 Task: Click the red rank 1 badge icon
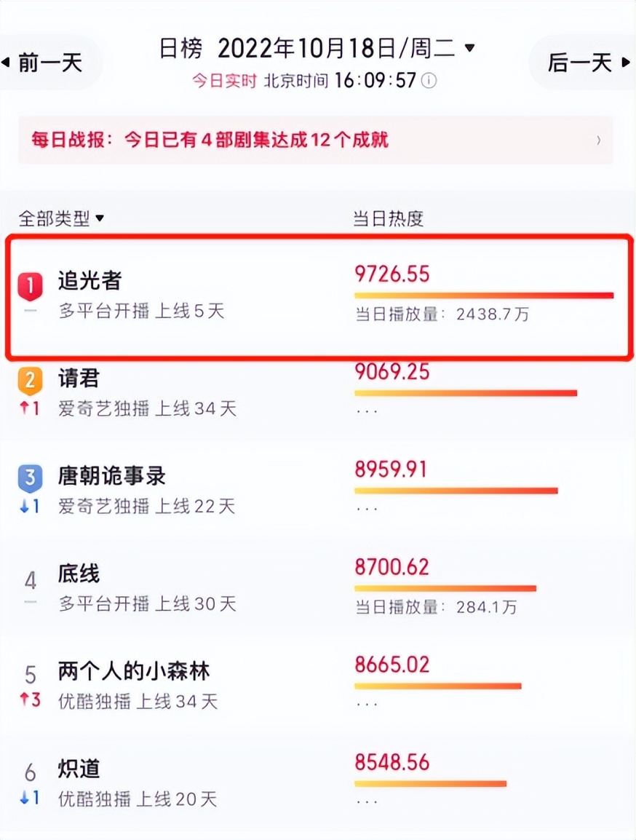point(30,285)
